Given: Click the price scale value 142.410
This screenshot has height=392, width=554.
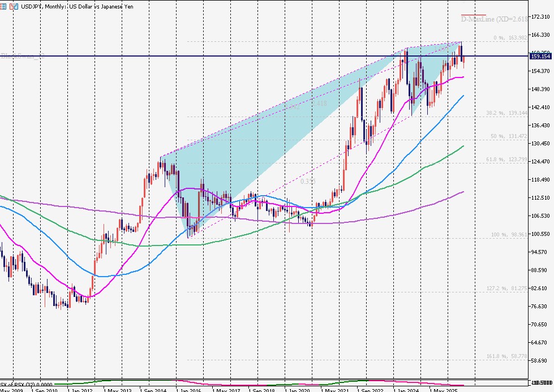Looking at the screenshot, I should tap(541, 107).
